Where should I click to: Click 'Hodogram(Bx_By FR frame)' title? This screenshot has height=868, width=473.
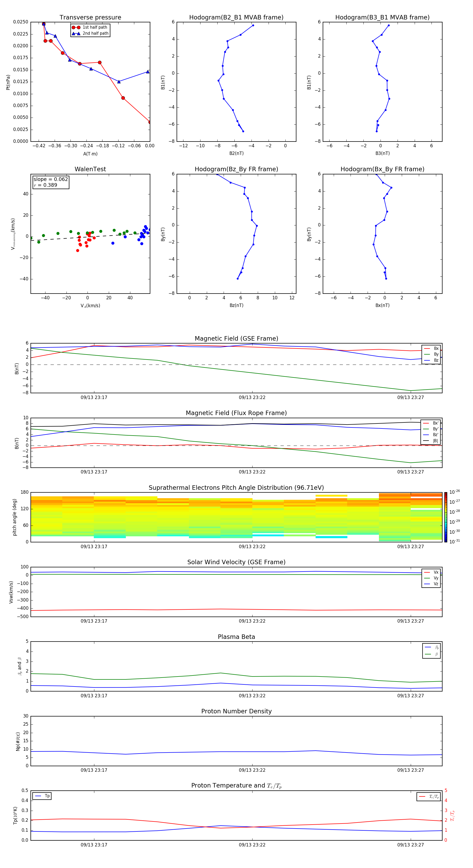(382, 169)
